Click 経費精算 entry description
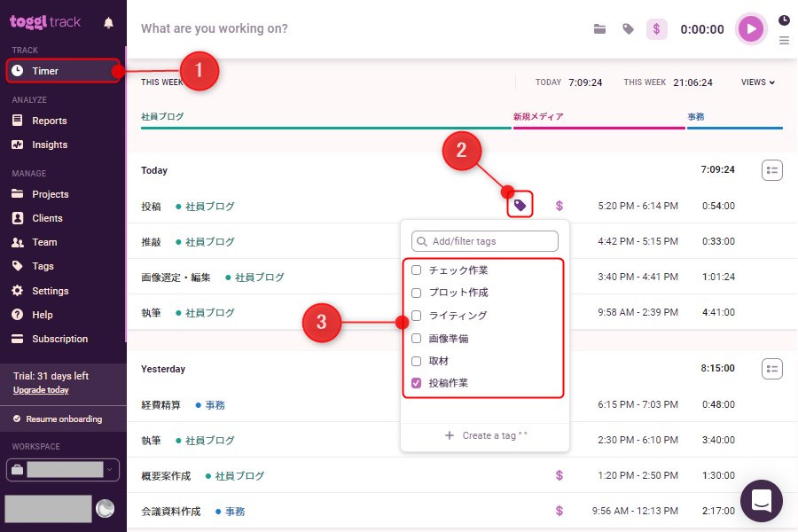The height and width of the screenshot is (532, 798). [160, 405]
